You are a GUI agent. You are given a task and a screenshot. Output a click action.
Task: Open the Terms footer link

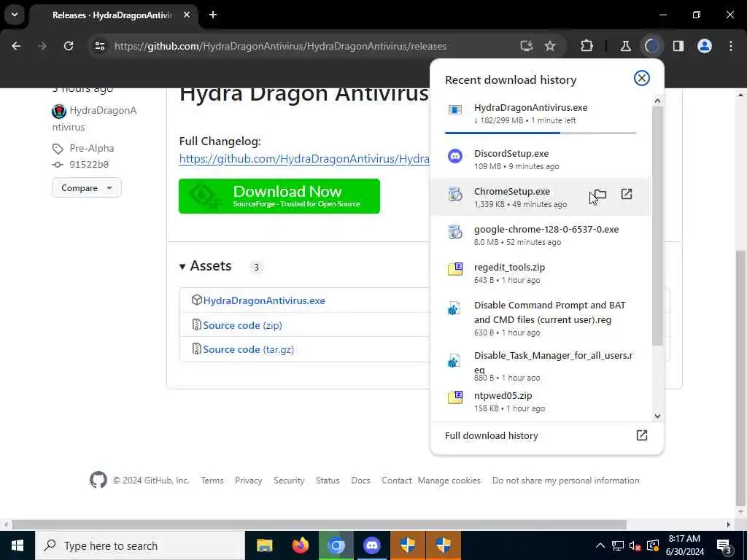point(212,481)
